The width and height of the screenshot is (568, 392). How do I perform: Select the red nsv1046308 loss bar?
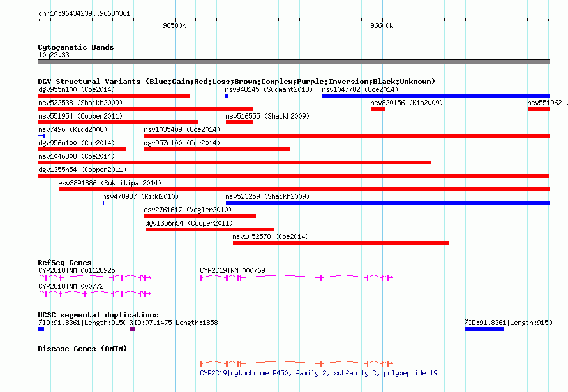(x=234, y=163)
